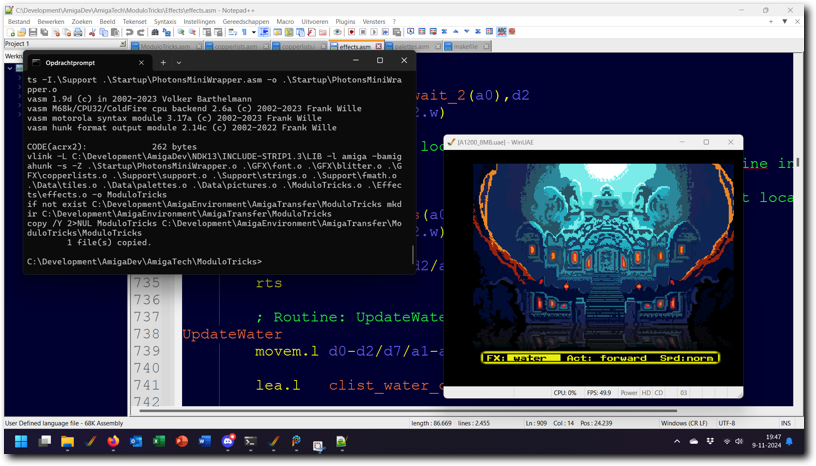Image resolution: width=816 pixels, height=466 pixels.
Task: Collapse the project tree root node
Action: 10,68
